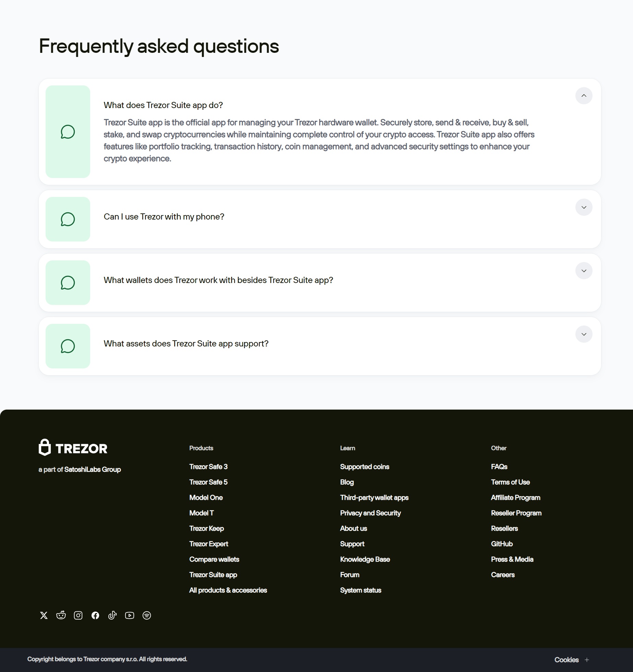This screenshot has width=633, height=672.
Task: Click the Trezor logo in footer
Action: pos(73,447)
